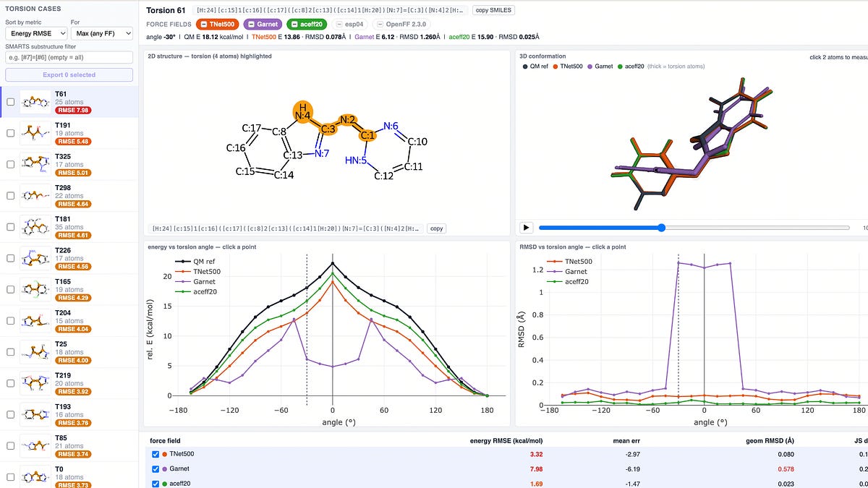This screenshot has width=868, height=488.
Task: Open the T193 molecule thumbnail
Action: (x=35, y=414)
